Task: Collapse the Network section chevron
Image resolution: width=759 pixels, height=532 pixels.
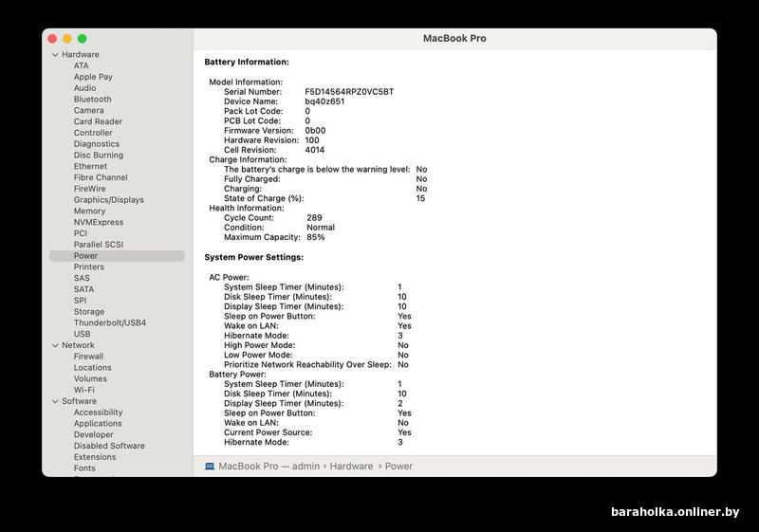Action: [55, 345]
